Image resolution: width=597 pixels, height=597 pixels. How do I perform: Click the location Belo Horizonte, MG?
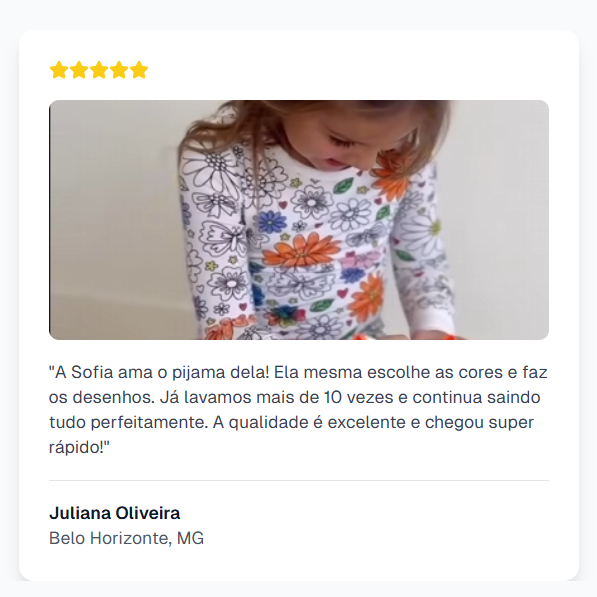[126, 538]
